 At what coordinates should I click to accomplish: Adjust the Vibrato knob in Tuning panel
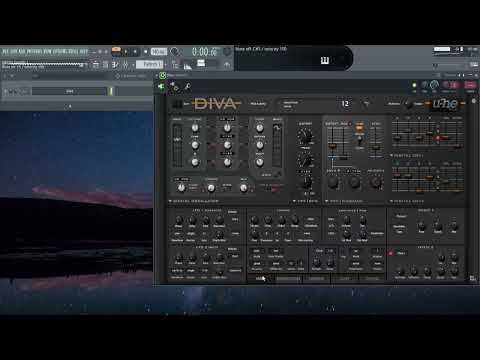coord(254,220)
